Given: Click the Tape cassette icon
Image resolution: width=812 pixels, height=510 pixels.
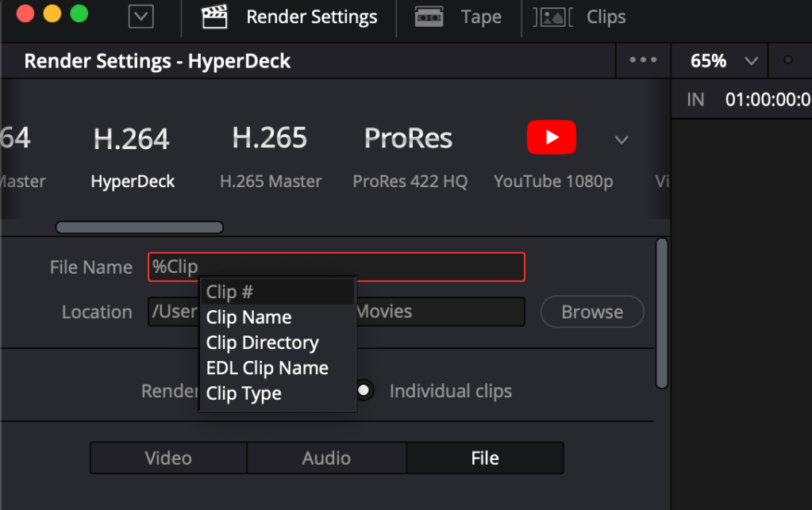Looking at the screenshot, I should [429, 17].
